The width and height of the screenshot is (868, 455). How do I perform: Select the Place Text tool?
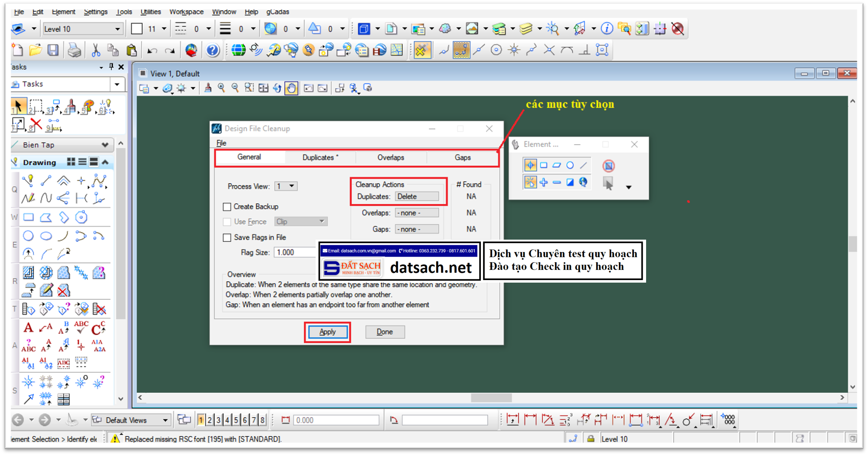click(x=28, y=328)
